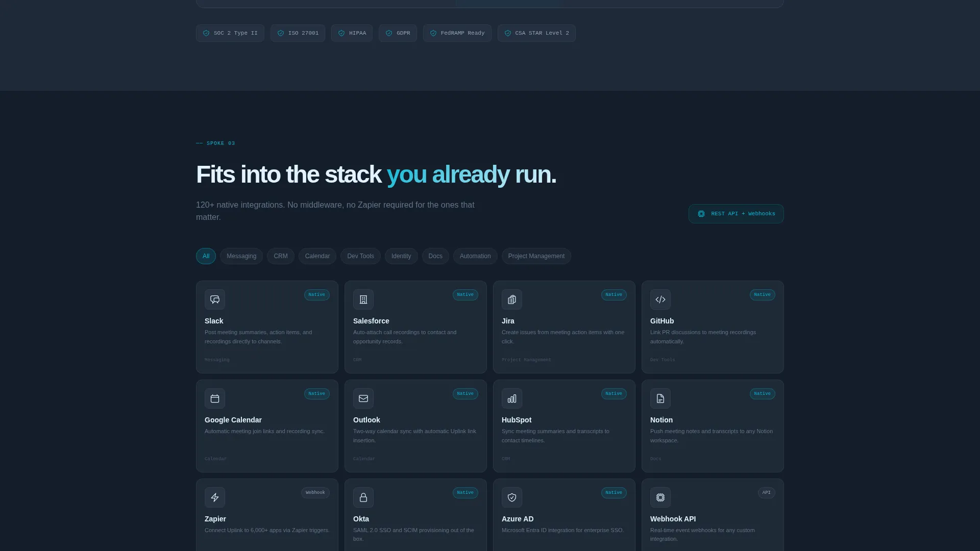Click the Notion document icon
Viewport: 980px width, 551px height.
[660, 398]
